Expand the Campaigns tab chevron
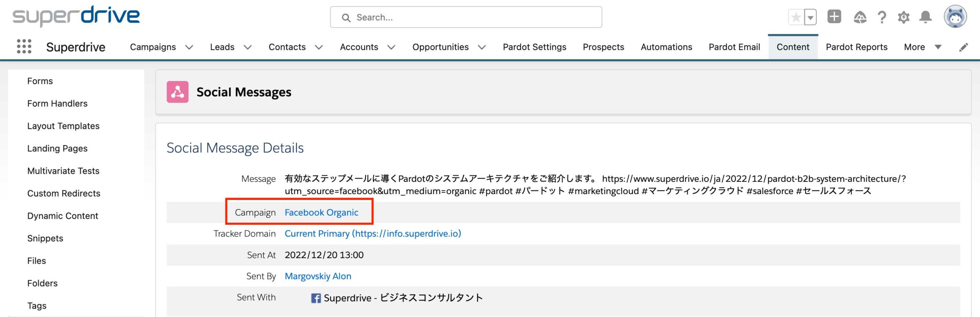The image size is (980, 317). tap(189, 47)
